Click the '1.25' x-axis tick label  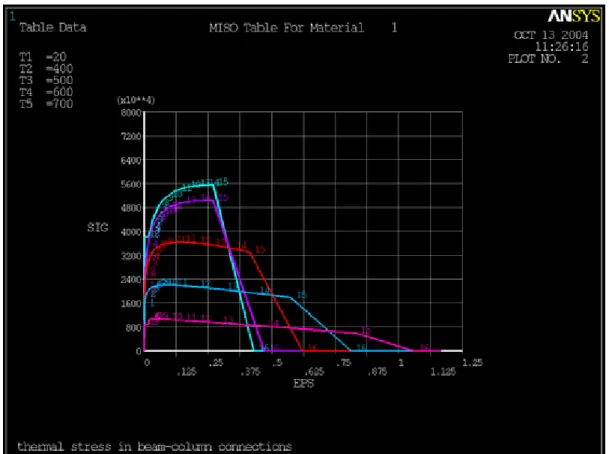point(473,363)
